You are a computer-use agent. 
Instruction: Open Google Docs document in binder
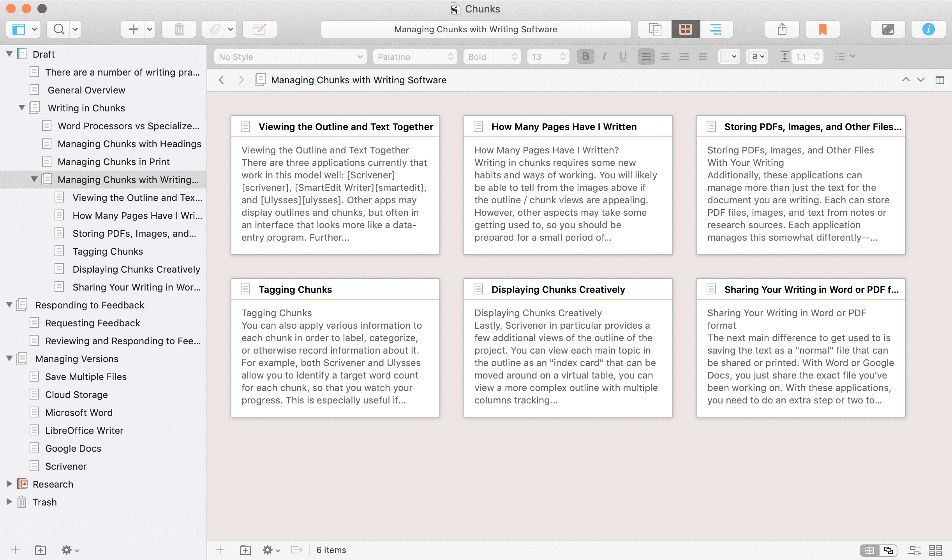click(73, 448)
